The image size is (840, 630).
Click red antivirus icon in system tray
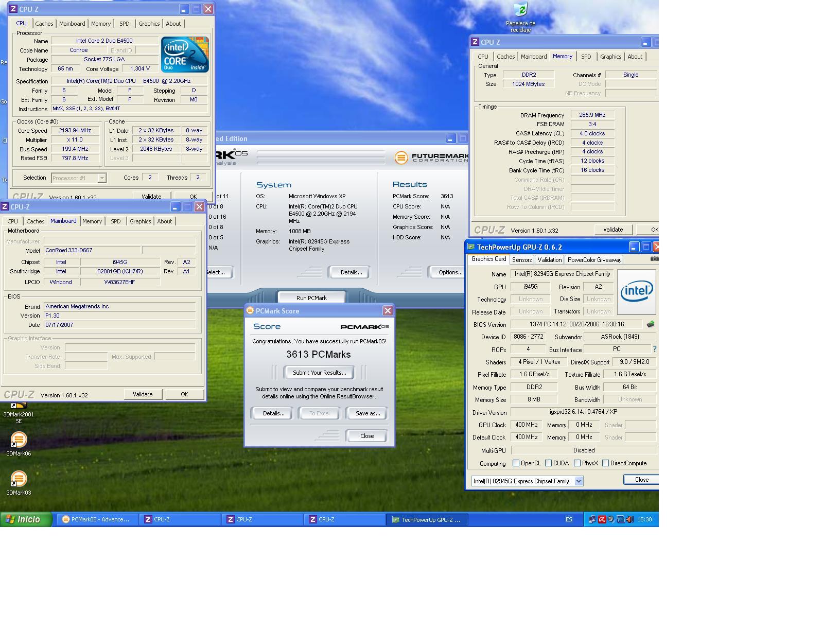602,519
